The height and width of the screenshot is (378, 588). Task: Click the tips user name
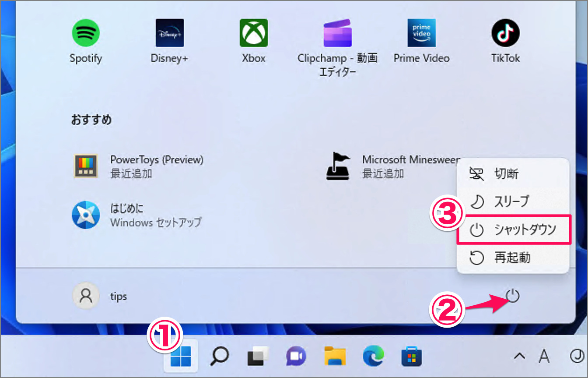click(119, 297)
